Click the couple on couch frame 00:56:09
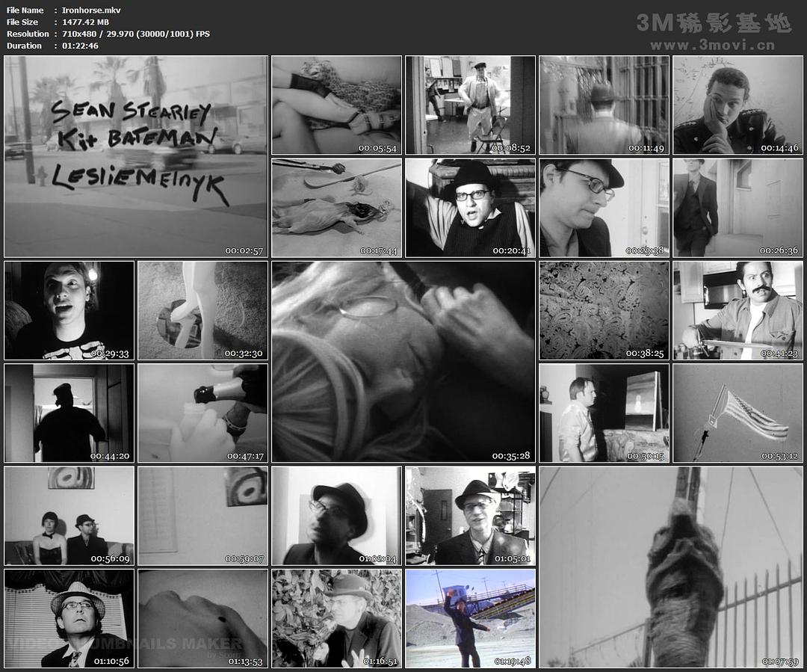 [x=69, y=516]
